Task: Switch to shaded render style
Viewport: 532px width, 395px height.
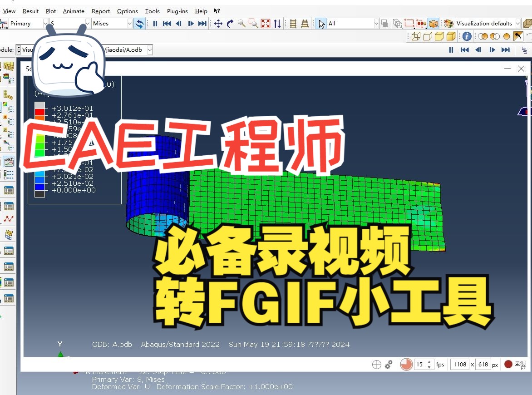Action: [451, 36]
